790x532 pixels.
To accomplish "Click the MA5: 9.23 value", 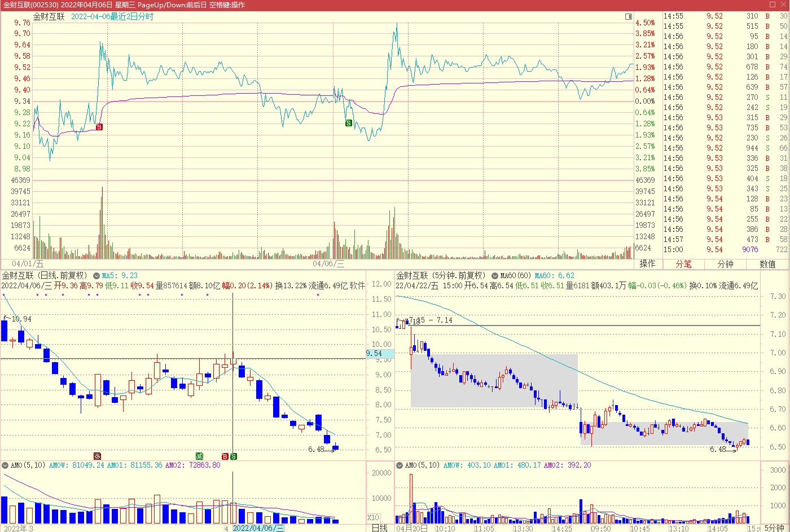I will [x=120, y=276].
